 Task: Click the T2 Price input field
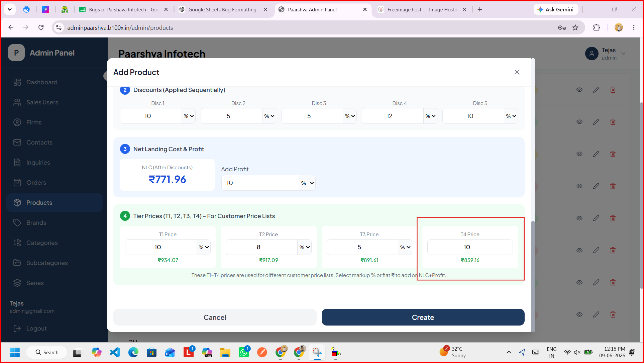(262, 247)
